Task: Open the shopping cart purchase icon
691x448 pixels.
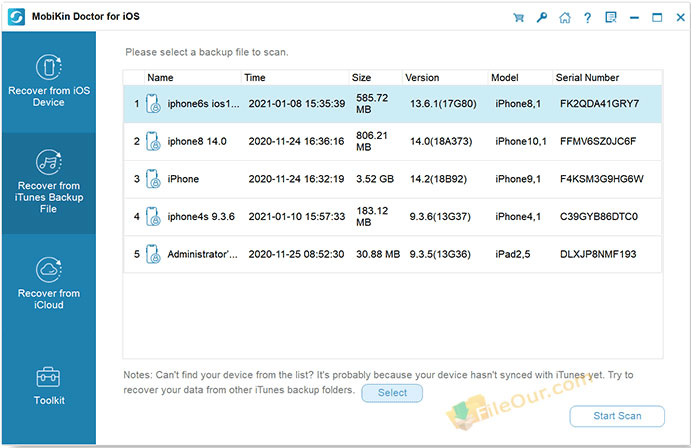Action: (519, 18)
